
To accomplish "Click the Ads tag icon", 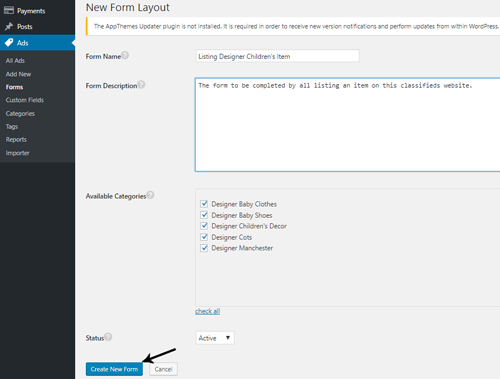I will click(x=9, y=42).
